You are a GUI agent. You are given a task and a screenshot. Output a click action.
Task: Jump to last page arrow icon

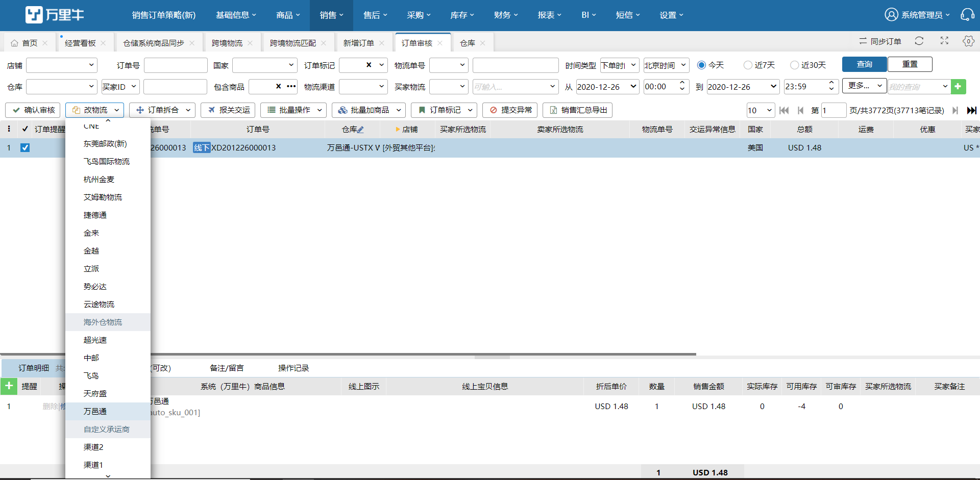coord(971,110)
